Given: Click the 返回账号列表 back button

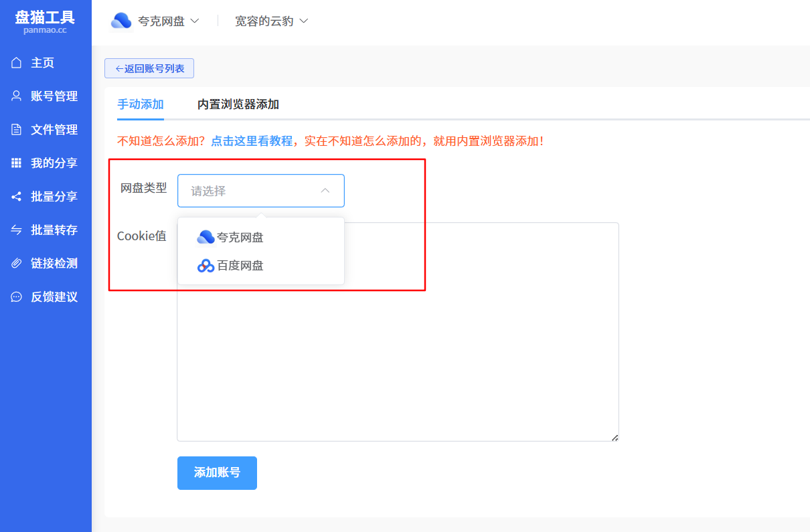Looking at the screenshot, I should (149, 68).
